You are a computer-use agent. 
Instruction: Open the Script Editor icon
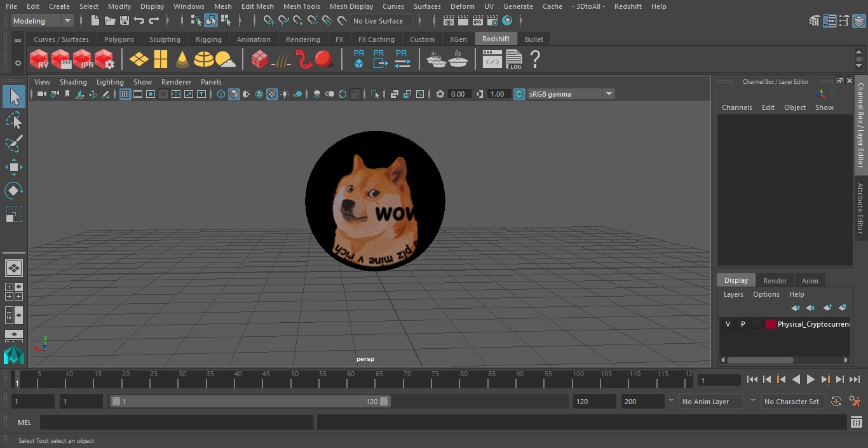(x=856, y=423)
